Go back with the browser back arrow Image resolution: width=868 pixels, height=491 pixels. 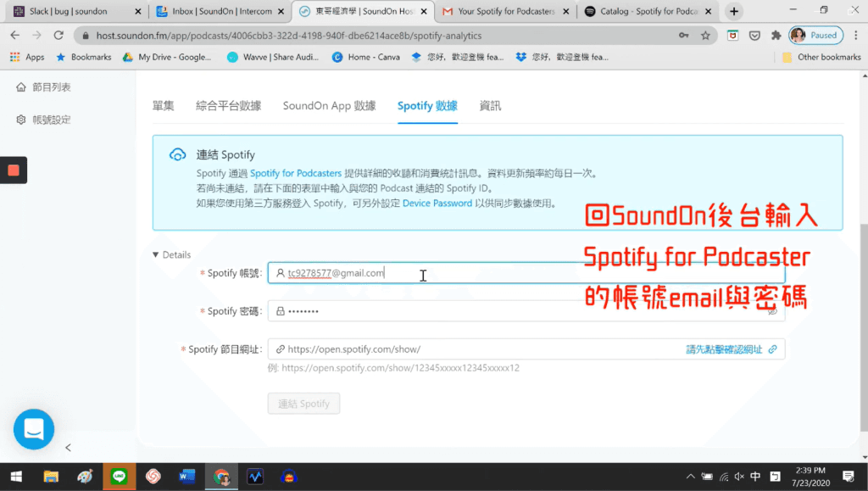pos(15,36)
